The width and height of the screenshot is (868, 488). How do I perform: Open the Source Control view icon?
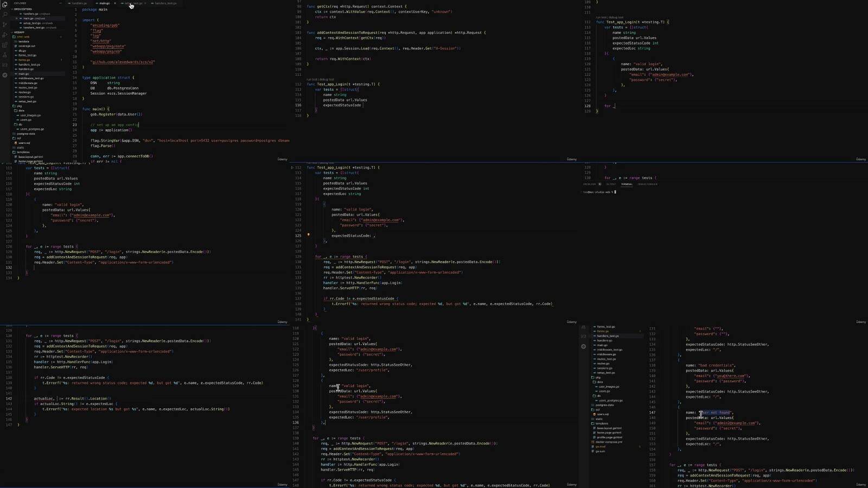(x=5, y=24)
